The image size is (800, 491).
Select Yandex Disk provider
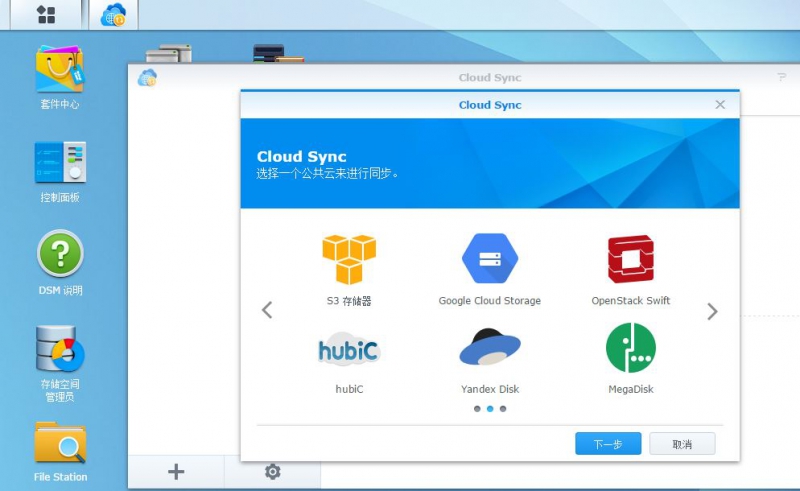pos(489,348)
